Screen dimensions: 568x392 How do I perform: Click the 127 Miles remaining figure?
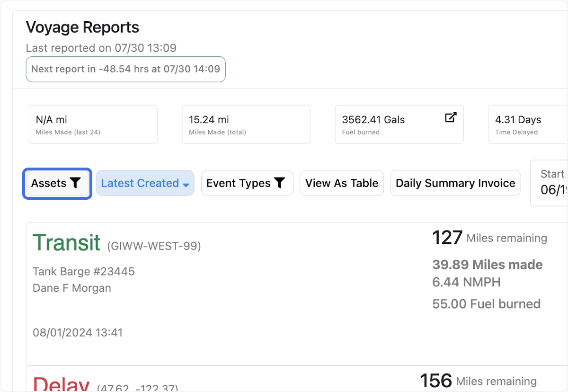tap(489, 238)
